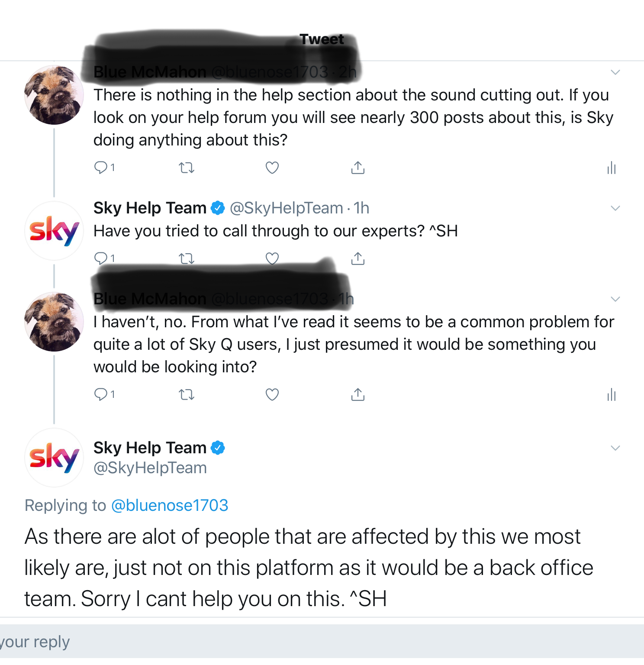Viewport: 644px width, 665px height.
Task: Open the chevron menu on Sky's final reply
Action: [615, 448]
